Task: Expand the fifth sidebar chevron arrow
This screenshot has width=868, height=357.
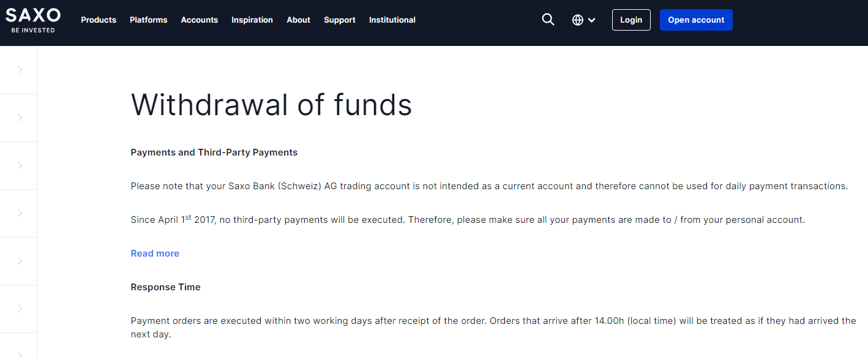Action: 20,261
